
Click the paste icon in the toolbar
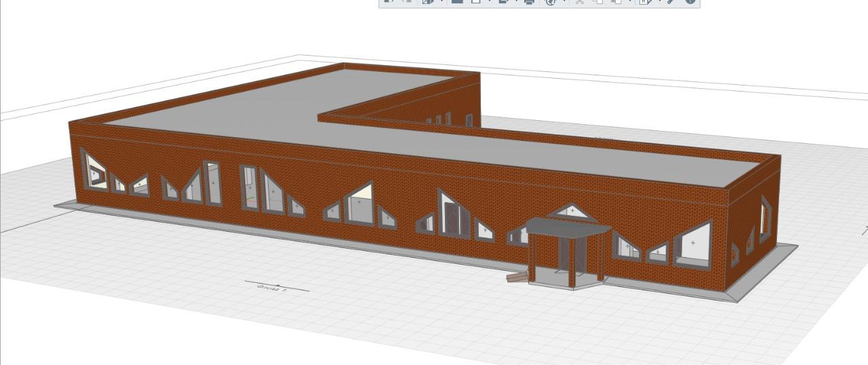(616, 2)
